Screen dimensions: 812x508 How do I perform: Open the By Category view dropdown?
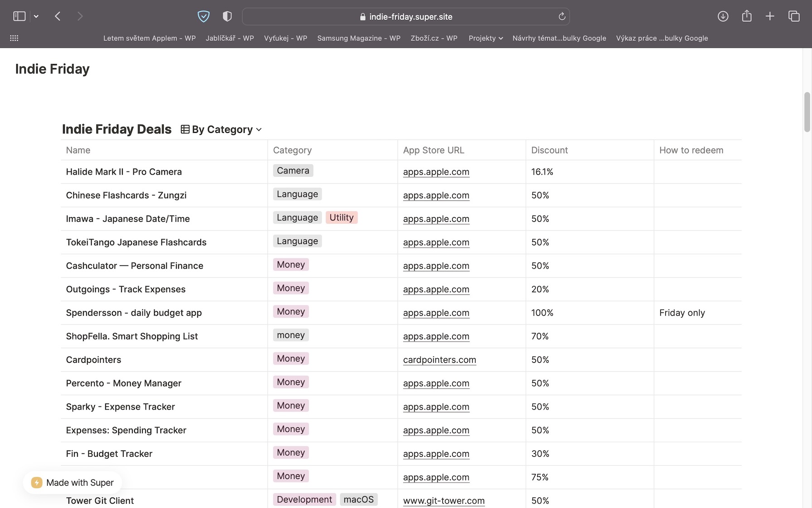222,130
